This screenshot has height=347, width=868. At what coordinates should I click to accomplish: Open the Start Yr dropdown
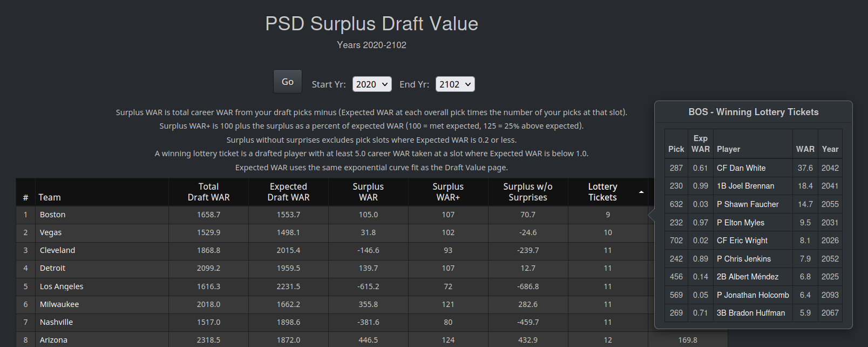pyautogui.click(x=372, y=84)
